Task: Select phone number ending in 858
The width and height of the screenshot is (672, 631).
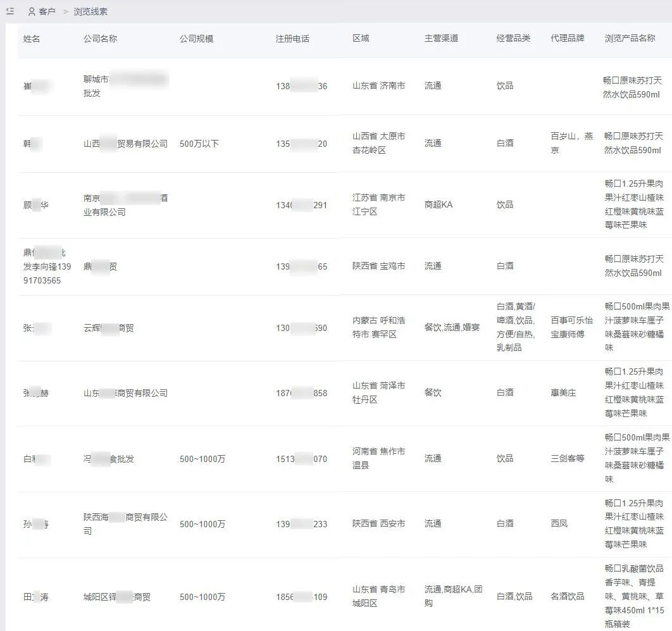Action: coord(302,393)
